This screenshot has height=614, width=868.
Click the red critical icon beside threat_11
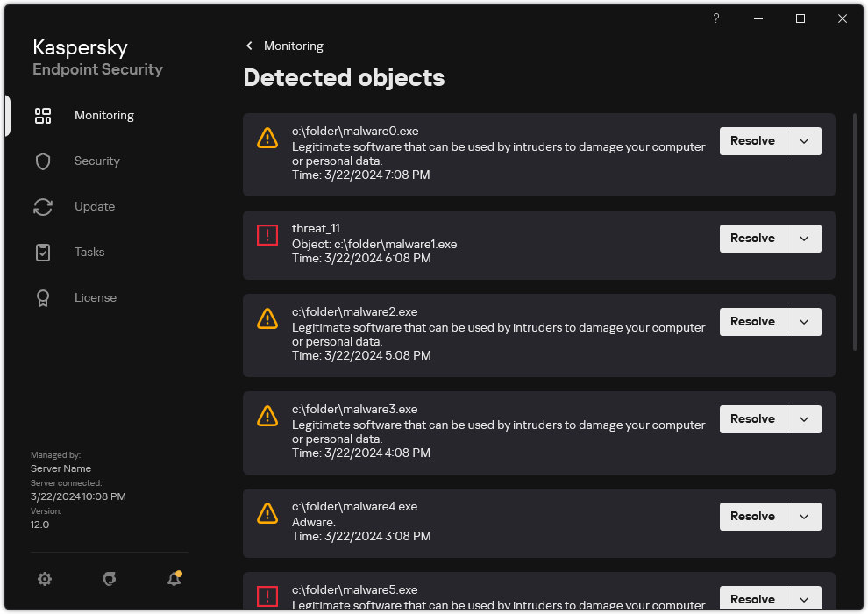pyautogui.click(x=267, y=234)
